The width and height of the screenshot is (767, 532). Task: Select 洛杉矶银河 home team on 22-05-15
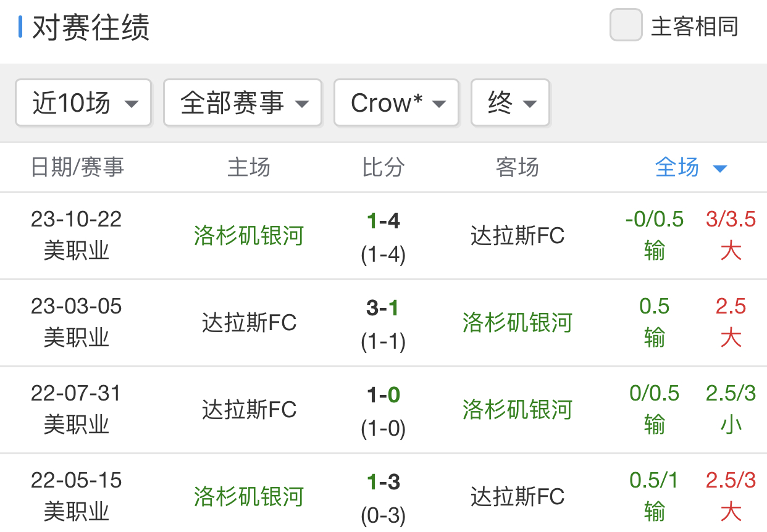tap(248, 497)
